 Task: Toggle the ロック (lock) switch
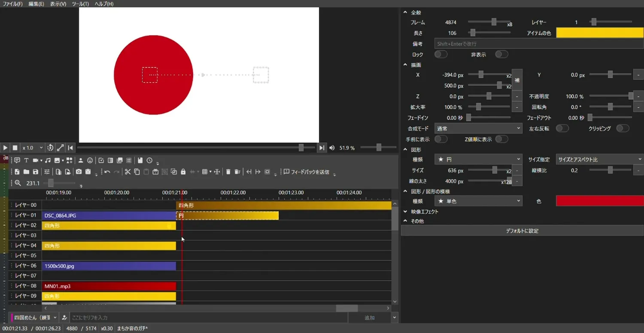[x=440, y=55]
